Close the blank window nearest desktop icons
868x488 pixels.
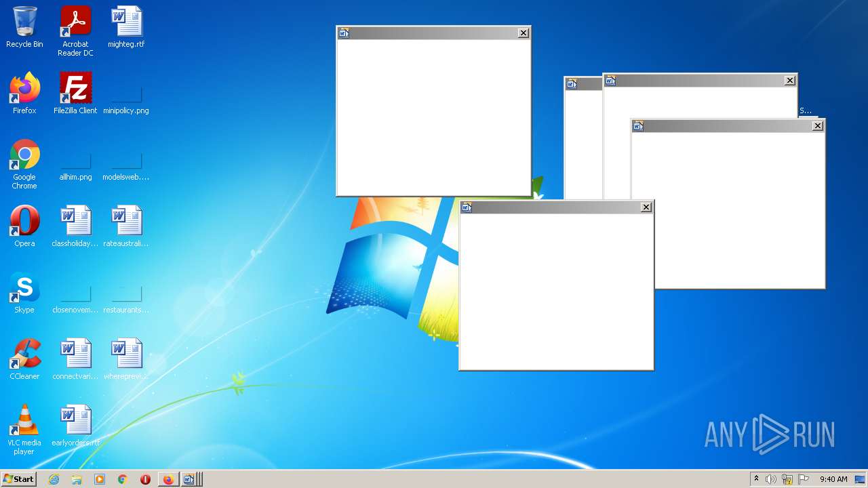(x=524, y=33)
